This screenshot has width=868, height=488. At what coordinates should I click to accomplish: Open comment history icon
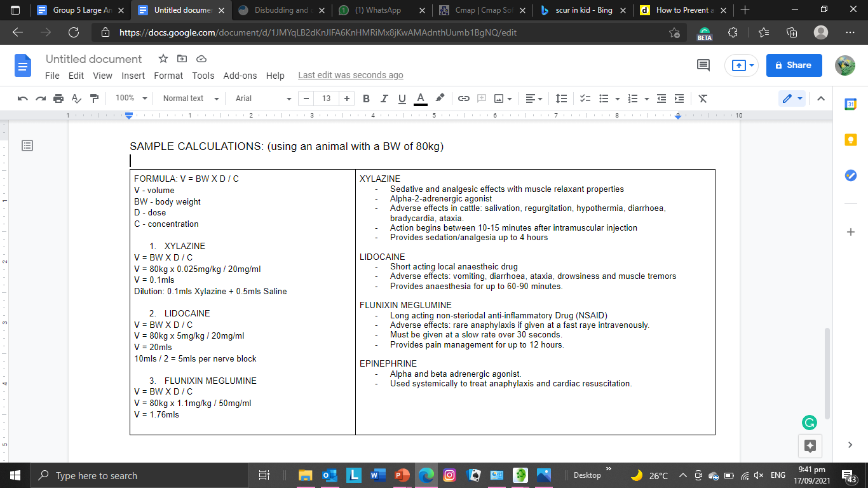click(x=703, y=65)
